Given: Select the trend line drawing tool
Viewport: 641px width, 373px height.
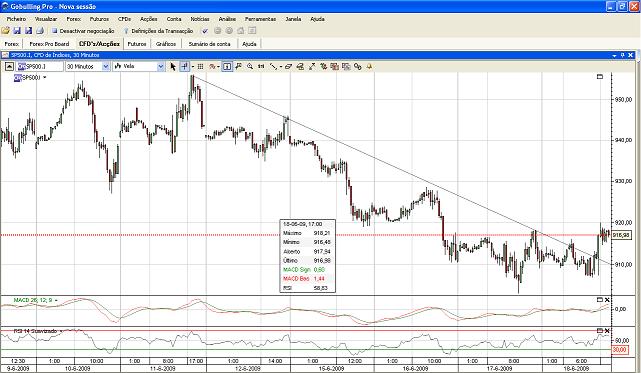Looking at the screenshot, I should (273, 66).
